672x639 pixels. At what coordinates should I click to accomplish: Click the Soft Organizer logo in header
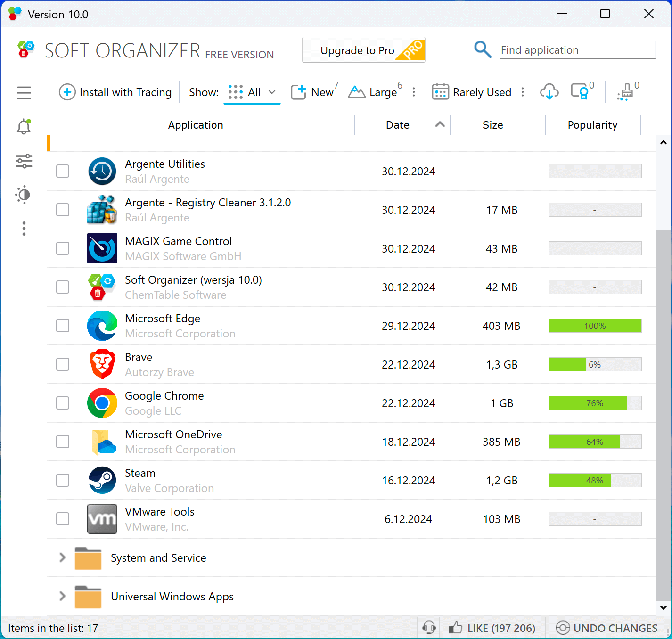[26, 49]
